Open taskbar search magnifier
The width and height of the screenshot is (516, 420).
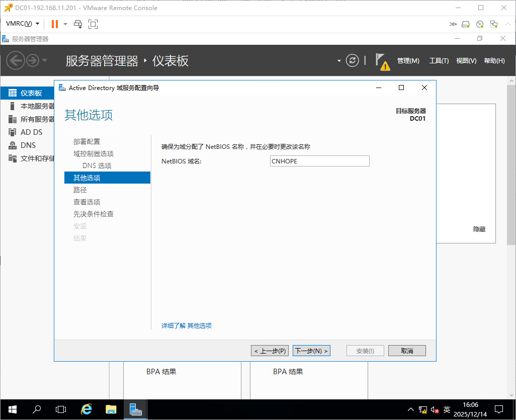(x=37, y=409)
